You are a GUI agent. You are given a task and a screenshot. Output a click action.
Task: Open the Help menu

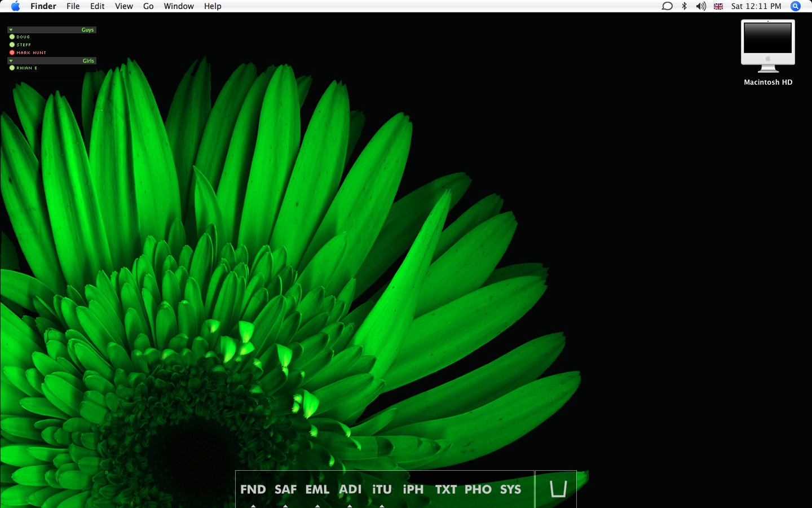213,6
